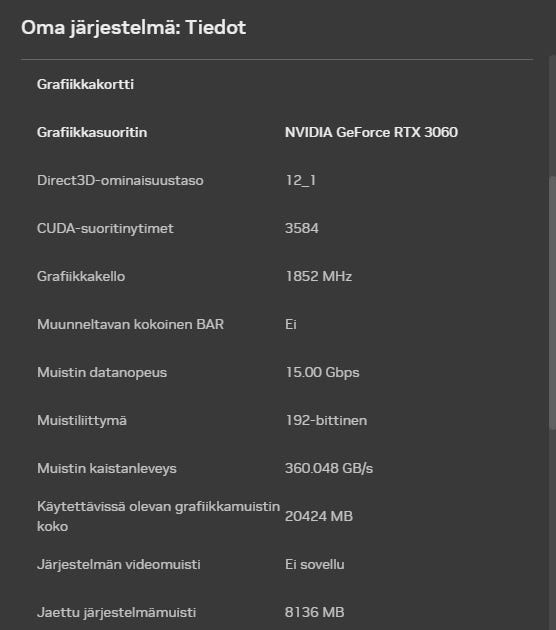This screenshot has height=630, width=556.
Task: Click the 1852 MHz clock value
Action: point(319,276)
